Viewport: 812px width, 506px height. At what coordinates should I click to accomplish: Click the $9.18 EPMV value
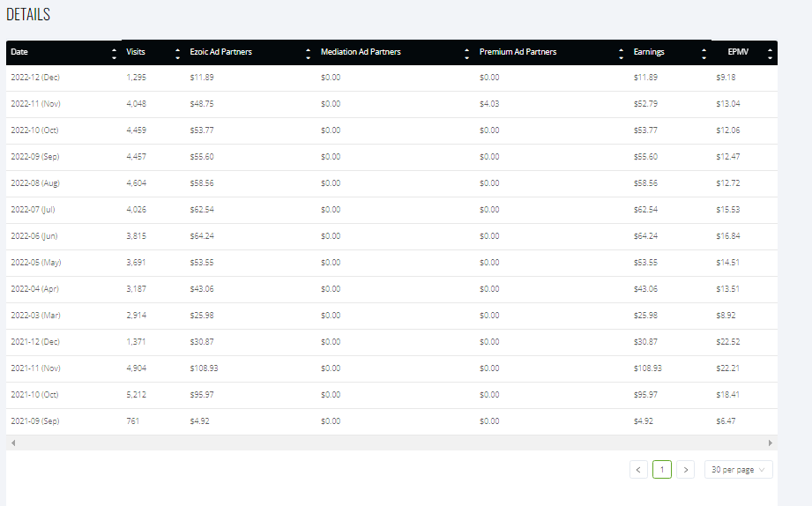(x=726, y=78)
